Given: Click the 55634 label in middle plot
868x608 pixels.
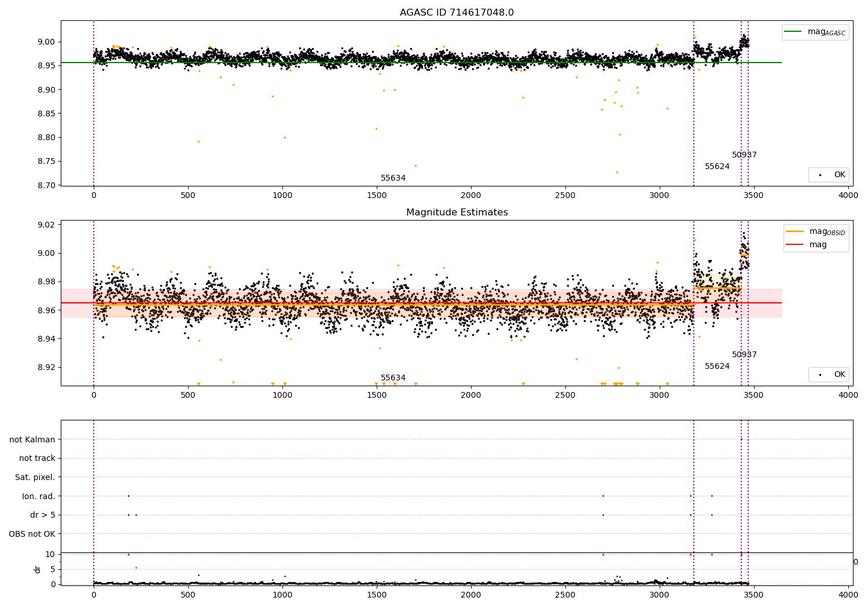Looking at the screenshot, I should pos(393,378).
